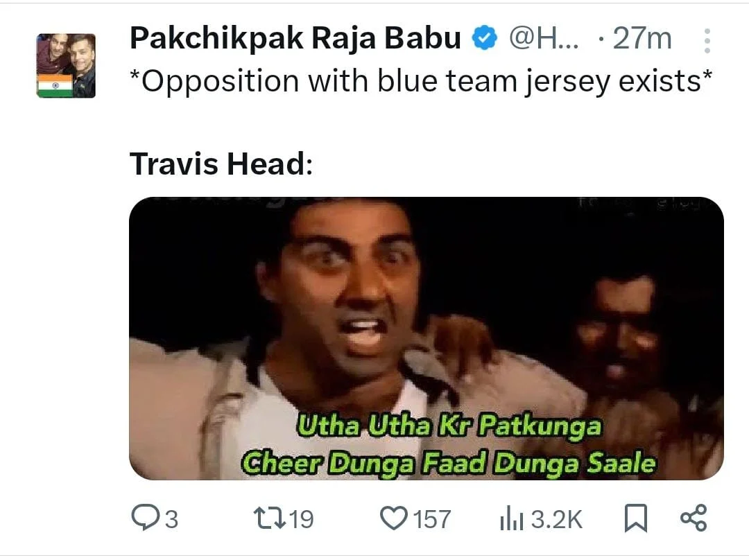Open the Sunny Deol meme image
The height and width of the screenshot is (560, 749).
[427, 338]
